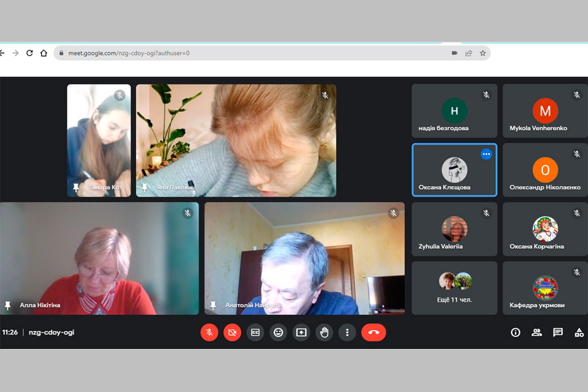This screenshot has height=392, width=588.
Task: Select Zyhulia Valeriia participant tile
Action: click(x=455, y=229)
